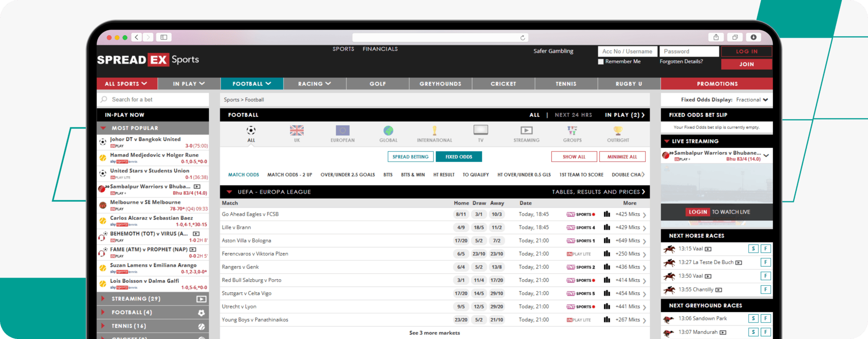Viewport: 868px width, 339px height.
Task: Click the Acc No / Username field
Action: pos(627,51)
